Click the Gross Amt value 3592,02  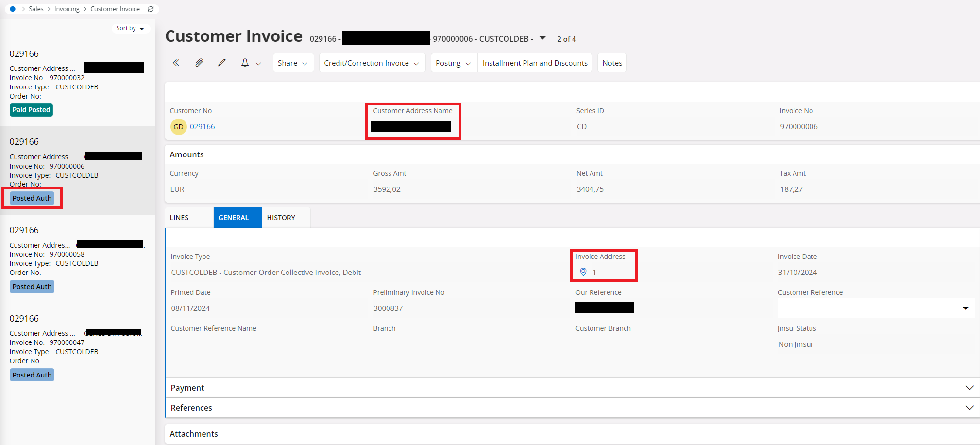(x=387, y=189)
